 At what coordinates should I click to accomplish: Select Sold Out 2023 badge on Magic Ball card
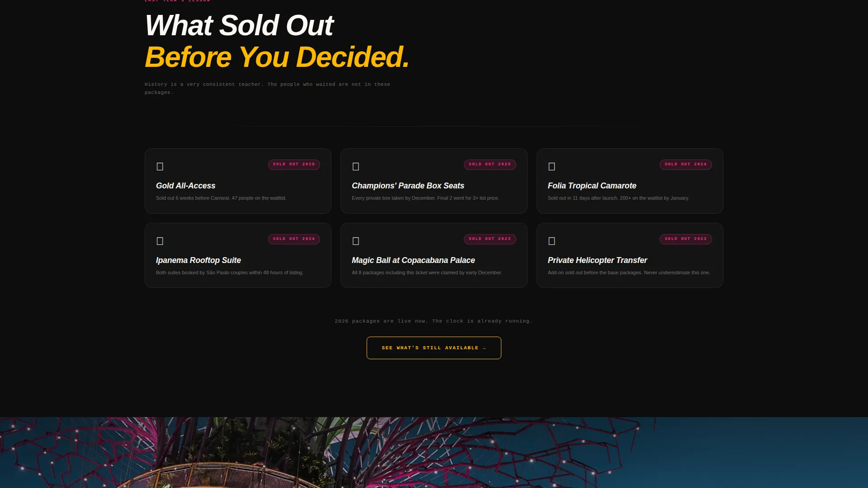tap(490, 239)
